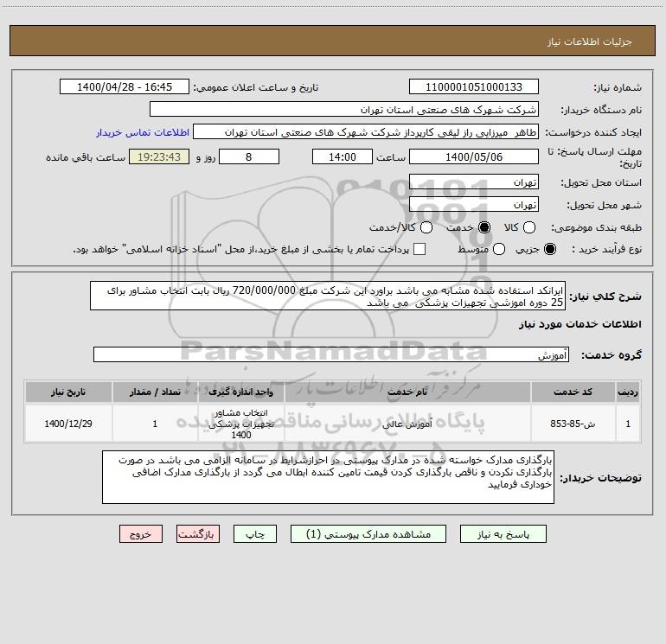Click the deadline date field 1400/05/06
Screen dimensions: 666x644
(x=474, y=156)
